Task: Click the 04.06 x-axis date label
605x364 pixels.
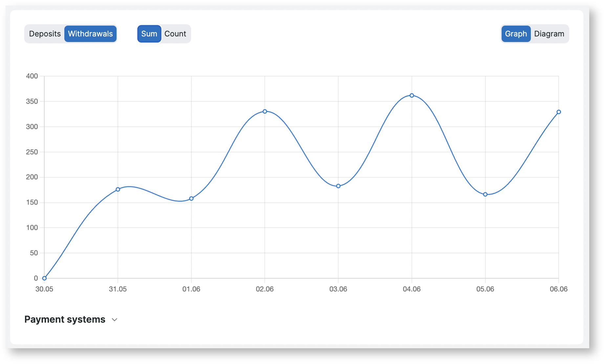Action: click(x=412, y=289)
